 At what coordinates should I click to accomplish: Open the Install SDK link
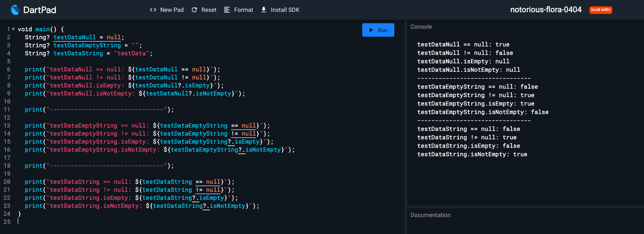(x=280, y=10)
